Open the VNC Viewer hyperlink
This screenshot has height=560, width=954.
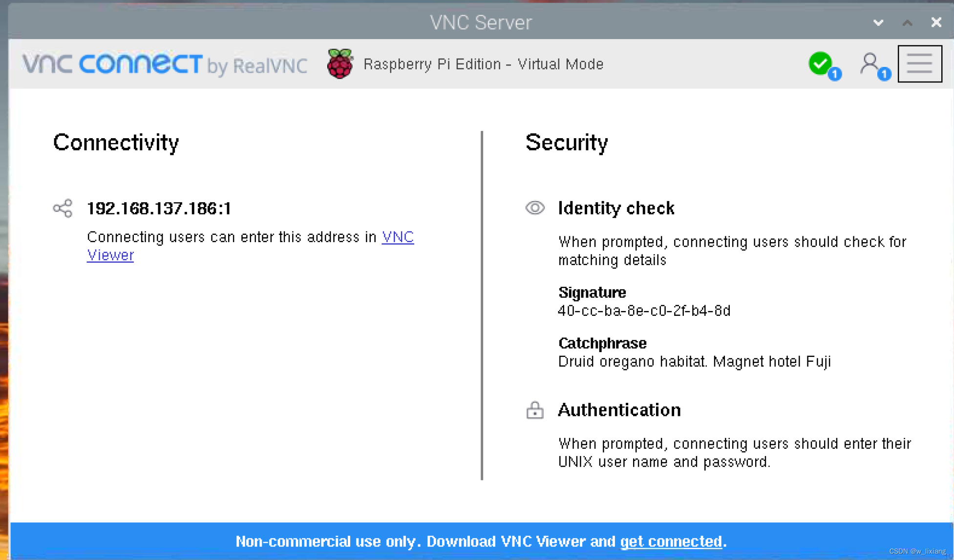click(397, 237)
